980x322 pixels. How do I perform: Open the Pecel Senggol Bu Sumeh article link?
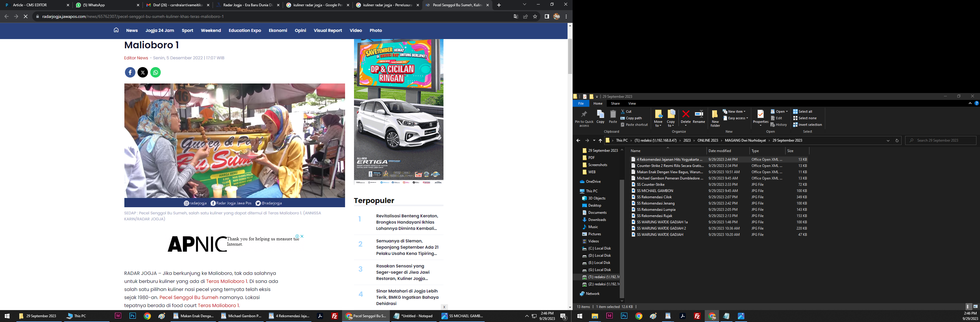189,297
